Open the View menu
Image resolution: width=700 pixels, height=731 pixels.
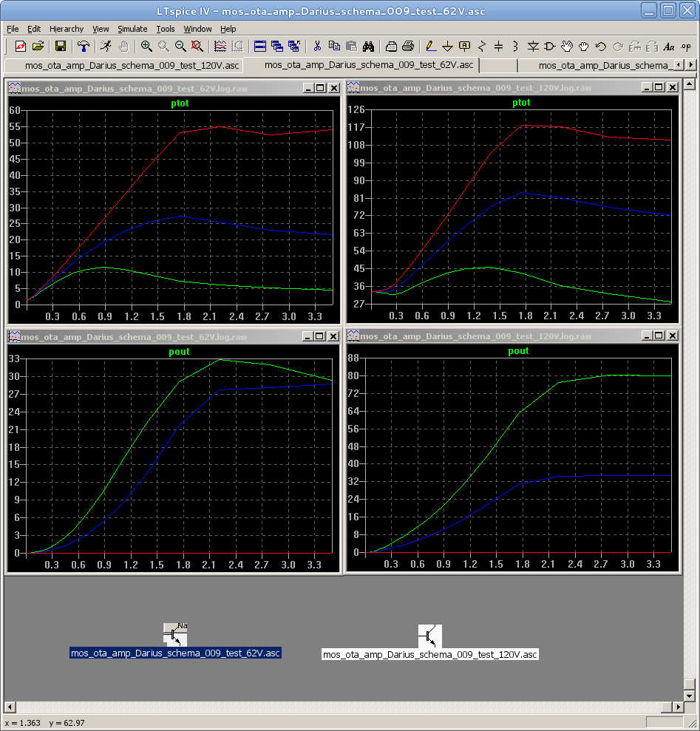(x=101, y=29)
